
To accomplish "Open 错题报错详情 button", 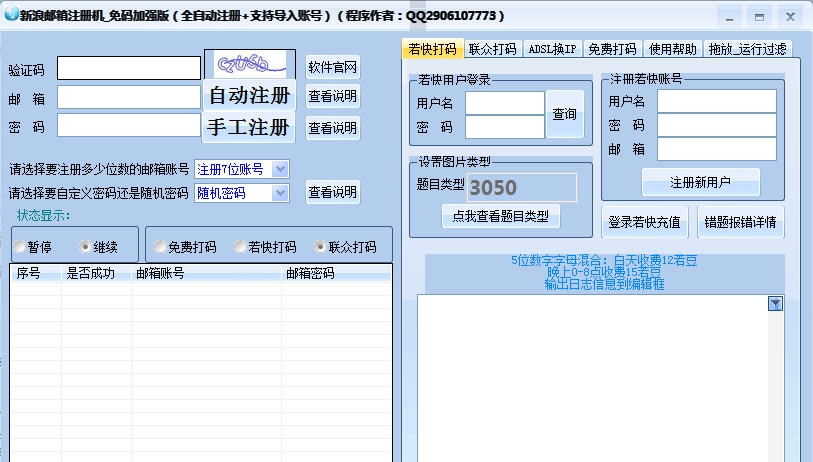I will click(740, 222).
